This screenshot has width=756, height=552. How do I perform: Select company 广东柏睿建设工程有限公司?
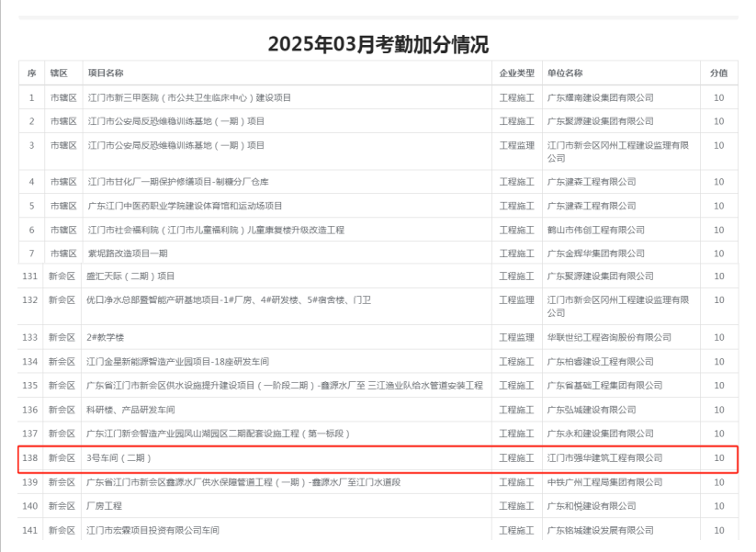600,362
